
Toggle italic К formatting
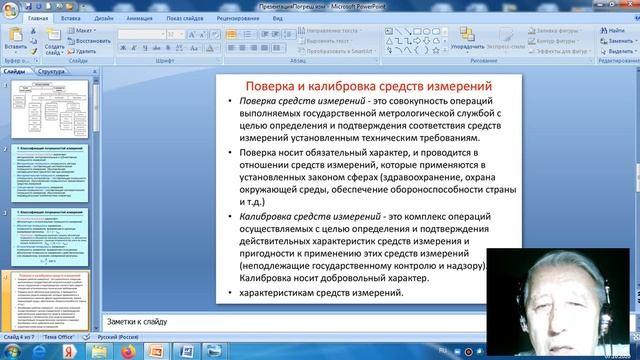point(134,48)
